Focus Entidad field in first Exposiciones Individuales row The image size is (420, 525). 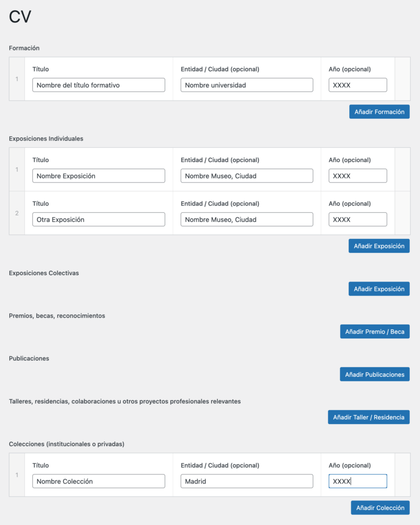pyautogui.click(x=247, y=176)
